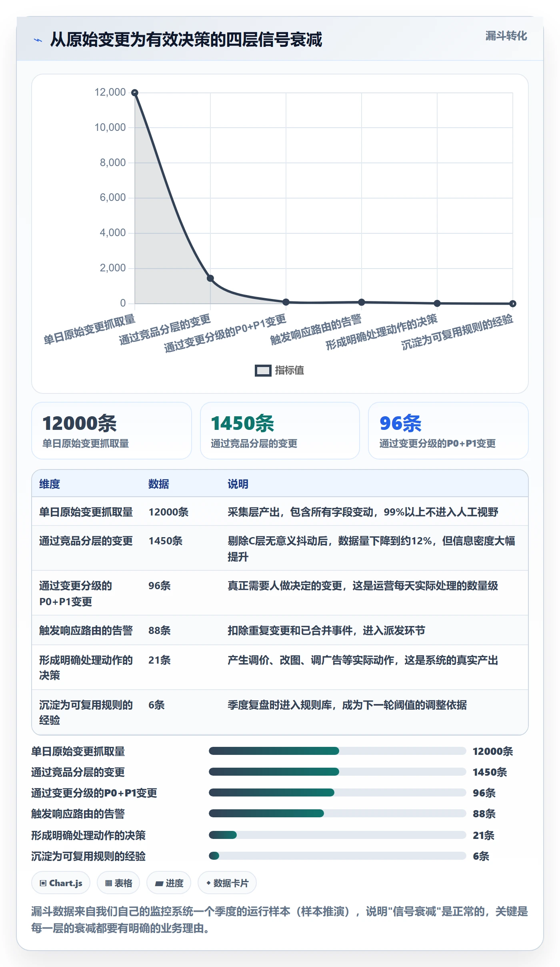Click description starting 季度复盘时进入规则库
The width and height of the screenshot is (560, 967).
pos(347,705)
